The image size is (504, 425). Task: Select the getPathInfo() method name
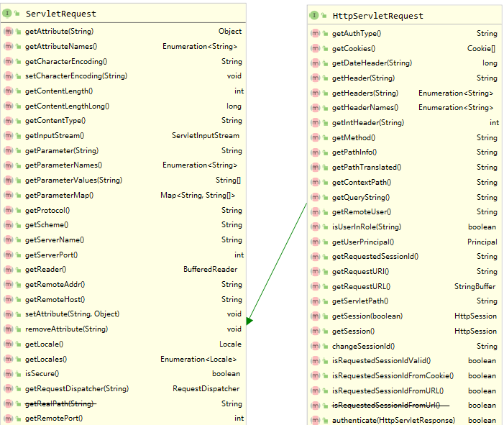[354, 152]
